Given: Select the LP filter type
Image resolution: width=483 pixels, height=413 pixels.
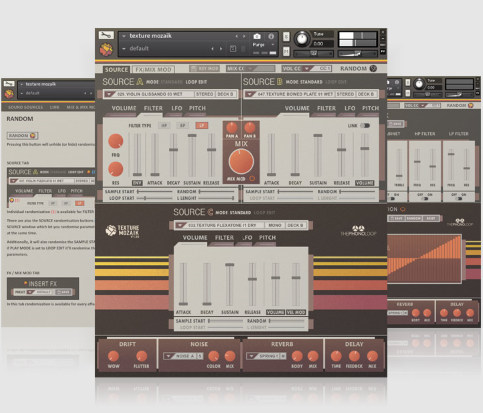Looking at the screenshot, I should [201, 126].
